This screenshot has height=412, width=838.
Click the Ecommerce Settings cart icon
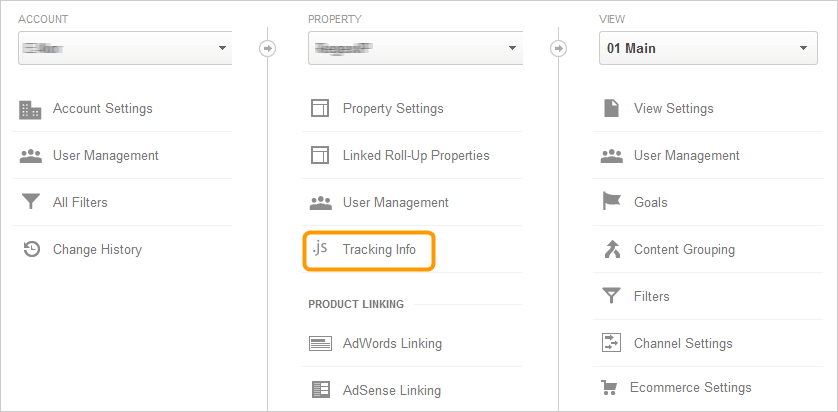tap(609, 387)
